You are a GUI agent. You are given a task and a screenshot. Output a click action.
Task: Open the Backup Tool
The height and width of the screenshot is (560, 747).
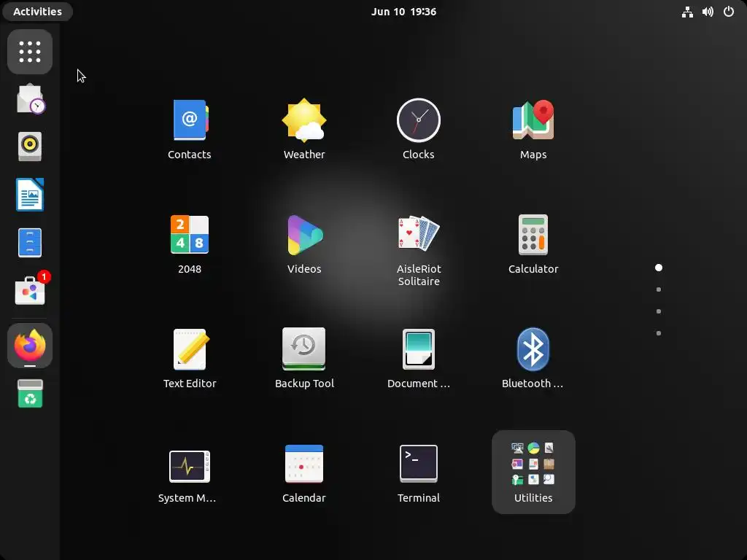click(304, 358)
